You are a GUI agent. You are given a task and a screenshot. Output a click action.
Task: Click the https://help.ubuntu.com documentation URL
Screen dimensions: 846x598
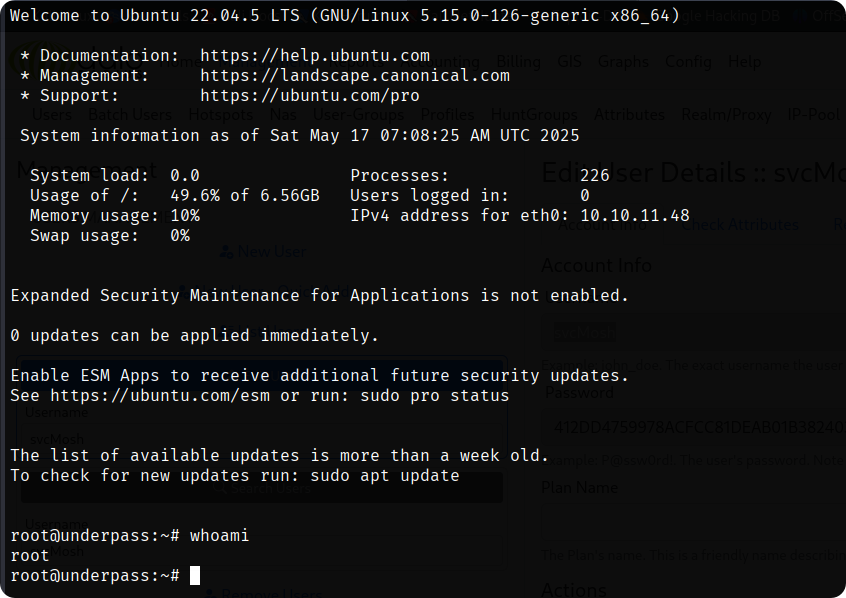coord(315,56)
